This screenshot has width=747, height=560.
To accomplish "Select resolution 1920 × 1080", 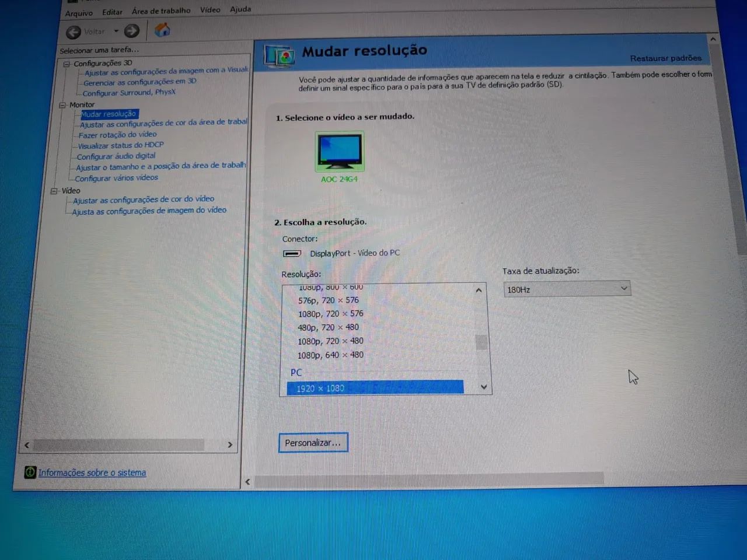I will tap(375, 388).
